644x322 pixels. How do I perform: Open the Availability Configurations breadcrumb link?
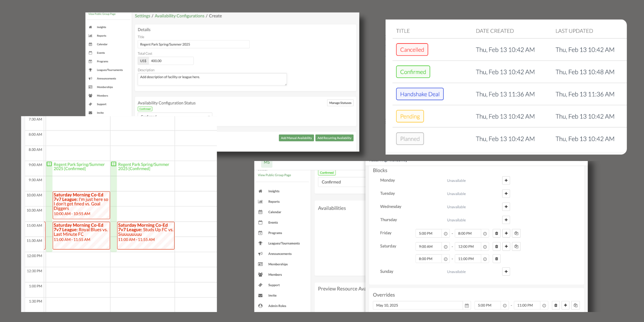[x=179, y=16]
